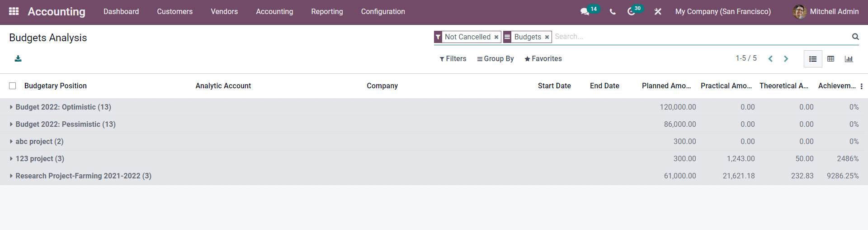Viewport: 868px width, 230px height.
Task: Expand Research Project-Farming 2021-2022 group
Action: point(83,176)
